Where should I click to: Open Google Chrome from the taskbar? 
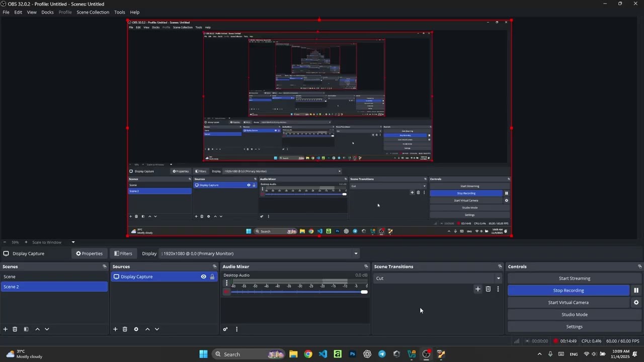click(x=308, y=354)
